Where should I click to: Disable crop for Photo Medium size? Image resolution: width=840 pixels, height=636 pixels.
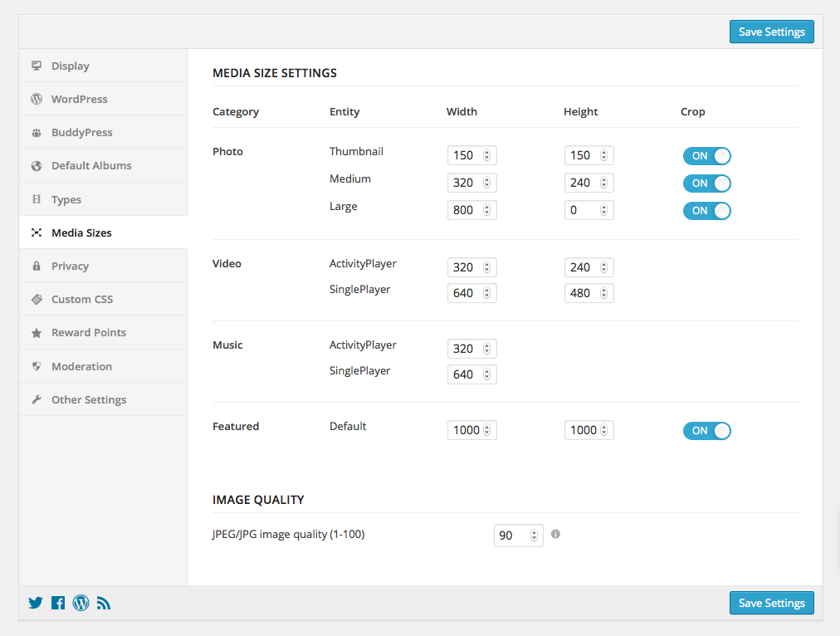pyautogui.click(x=706, y=183)
